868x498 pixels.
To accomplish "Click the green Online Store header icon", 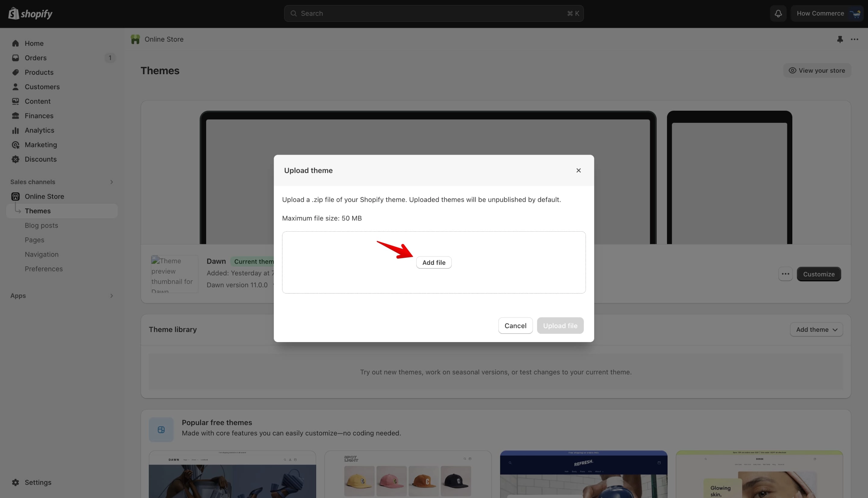I will point(135,39).
